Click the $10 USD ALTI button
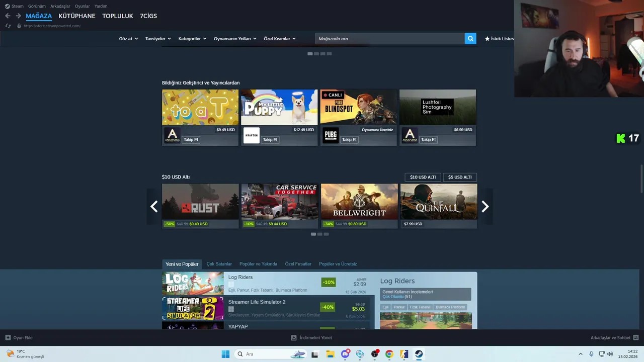Image resolution: width=644 pixels, height=362 pixels. pyautogui.click(x=423, y=177)
